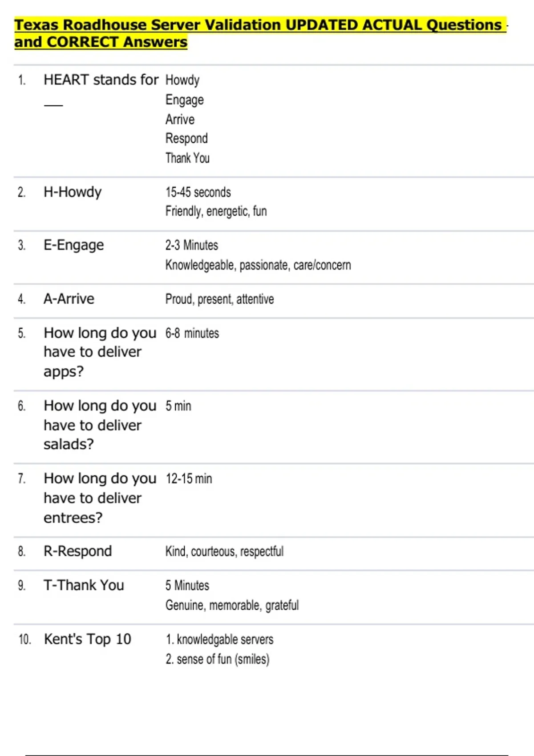The width and height of the screenshot is (534, 756).
Task: Select the 'knowledgable servers' list item
Action: (225, 639)
